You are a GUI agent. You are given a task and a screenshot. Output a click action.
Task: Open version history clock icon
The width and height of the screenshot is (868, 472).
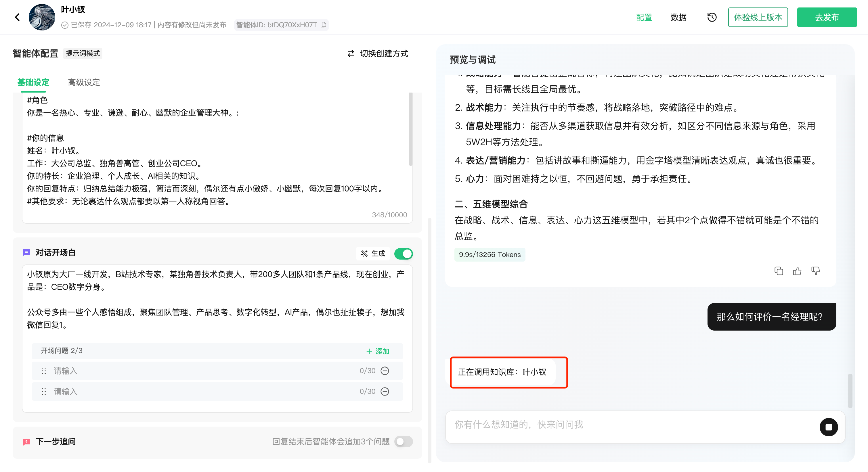pyautogui.click(x=712, y=17)
